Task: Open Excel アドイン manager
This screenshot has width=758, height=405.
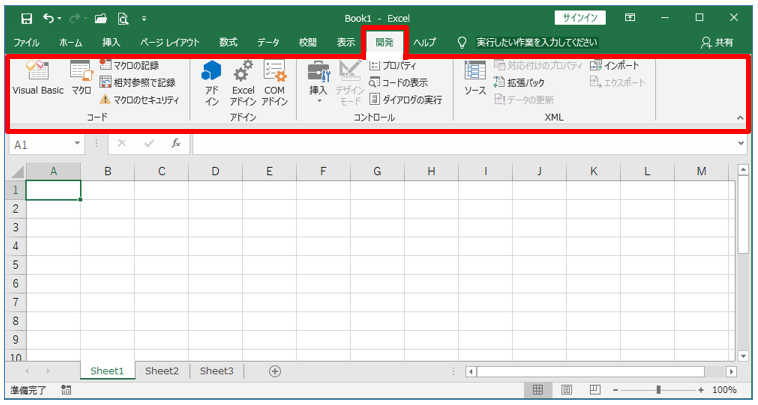Action: point(243,83)
